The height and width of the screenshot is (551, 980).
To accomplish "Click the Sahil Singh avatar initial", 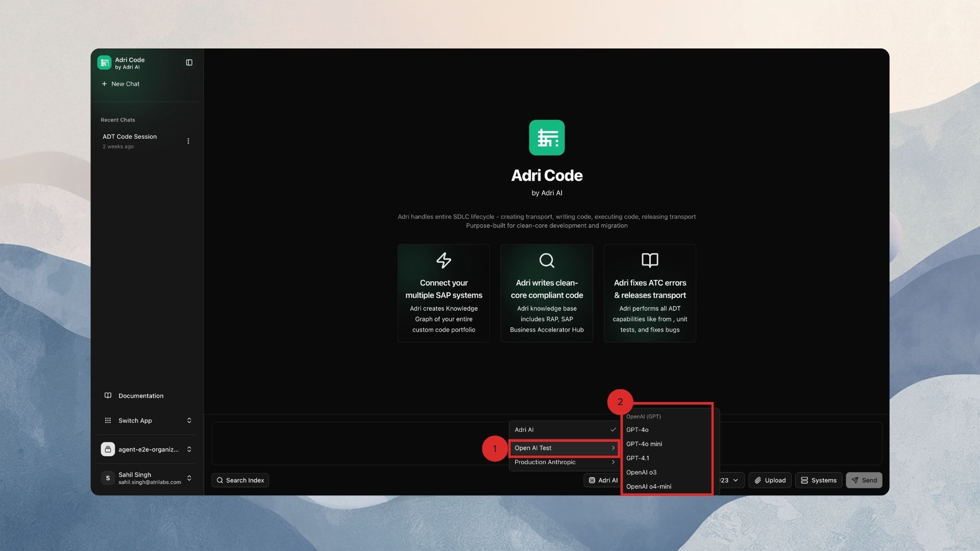I will click(x=108, y=479).
